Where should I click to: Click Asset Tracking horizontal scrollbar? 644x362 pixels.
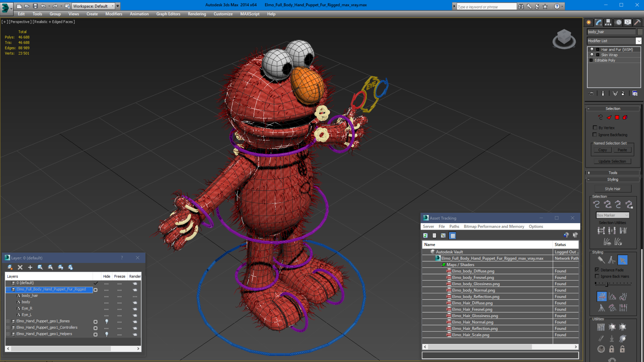tap(480, 347)
